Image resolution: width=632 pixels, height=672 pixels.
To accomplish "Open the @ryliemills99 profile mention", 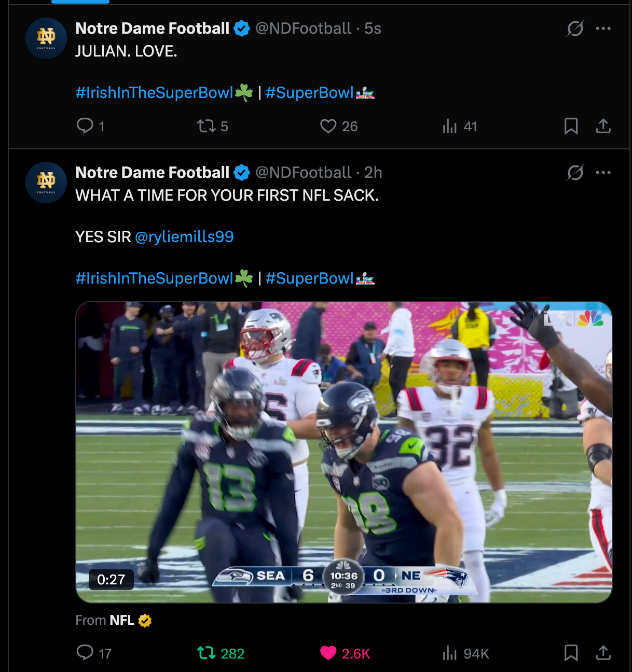I will point(184,237).
